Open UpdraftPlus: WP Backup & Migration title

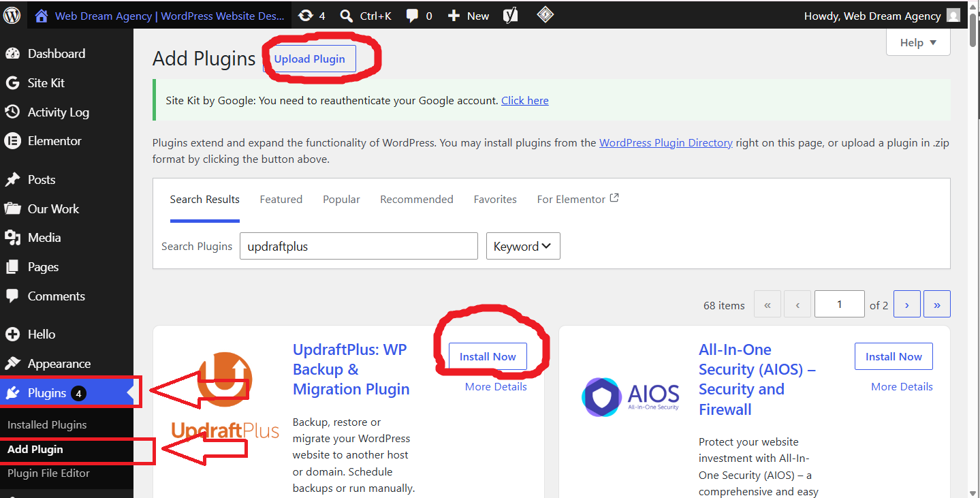pyautogui.click(x=351, y=369)
